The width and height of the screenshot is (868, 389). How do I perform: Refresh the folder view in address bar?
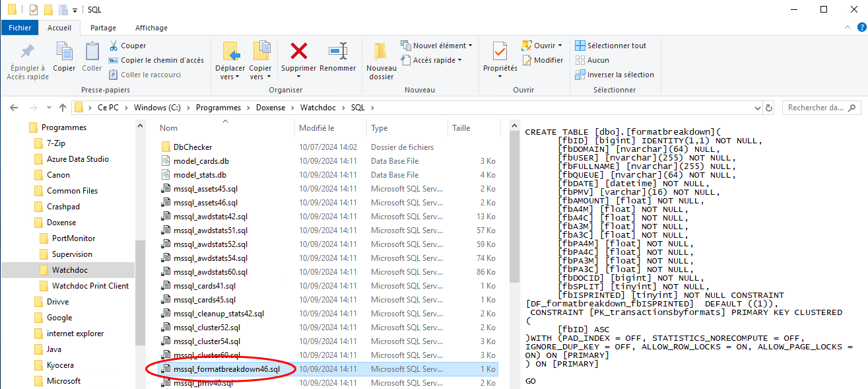[x=768, y=108]
